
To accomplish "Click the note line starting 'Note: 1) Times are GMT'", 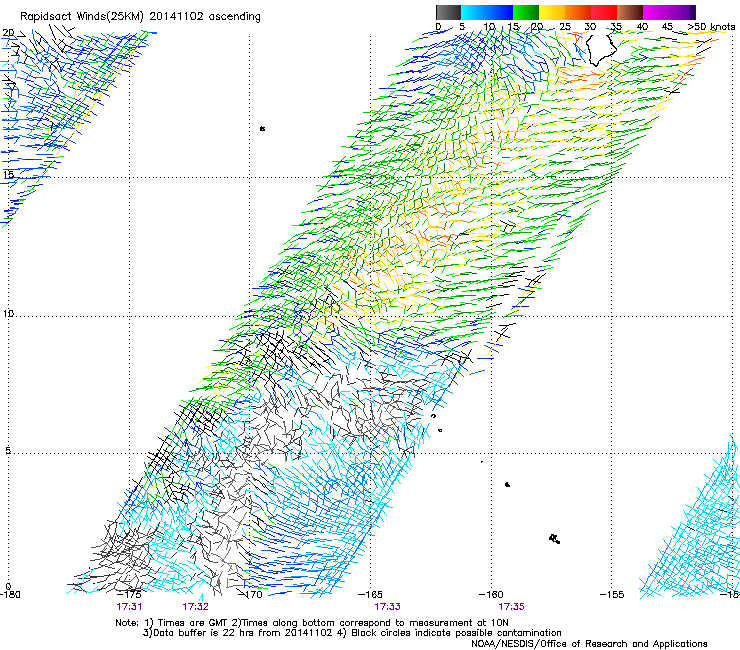I will pyautogui.click(x=312, y=623).
